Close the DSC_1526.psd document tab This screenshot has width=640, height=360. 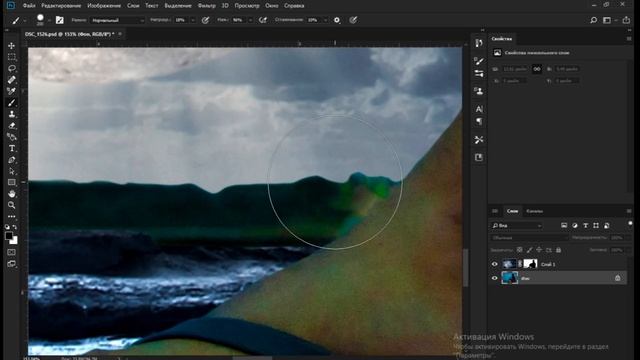pos(120,34)
